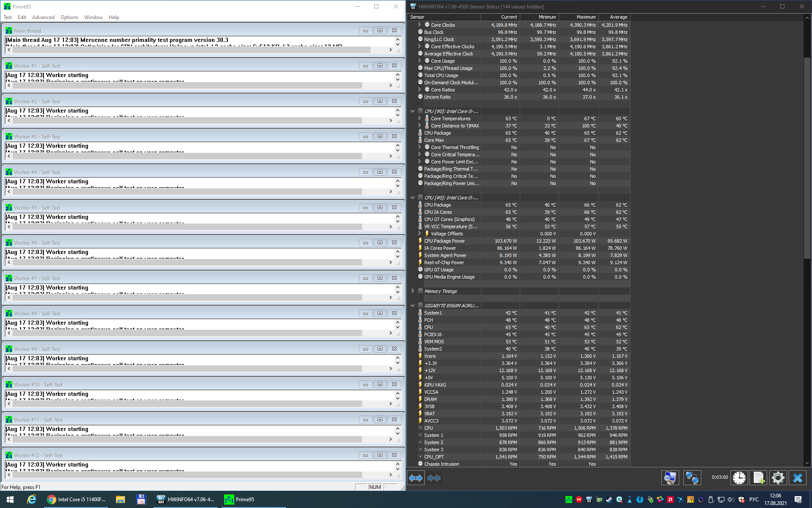Viewport: 812px width, 508px height.
Task: Click the floppy disk taskbar icon
Action: tap(141, 500)
